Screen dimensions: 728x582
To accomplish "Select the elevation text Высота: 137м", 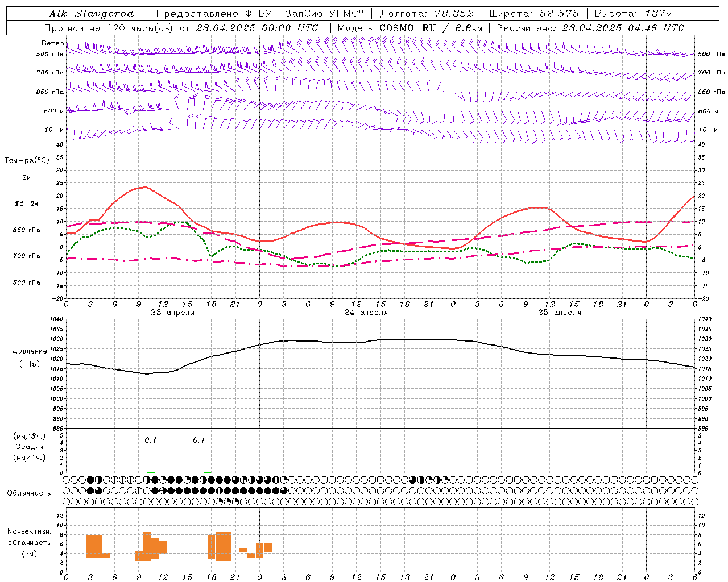I will [633, 14].
